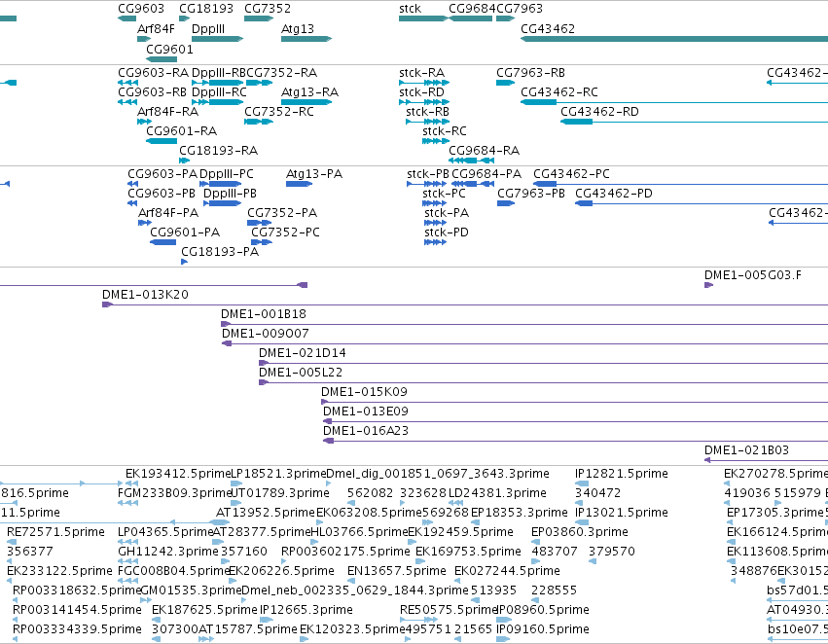
Task: Click the long CG43462 gene bar
Action: pos(674,39)
